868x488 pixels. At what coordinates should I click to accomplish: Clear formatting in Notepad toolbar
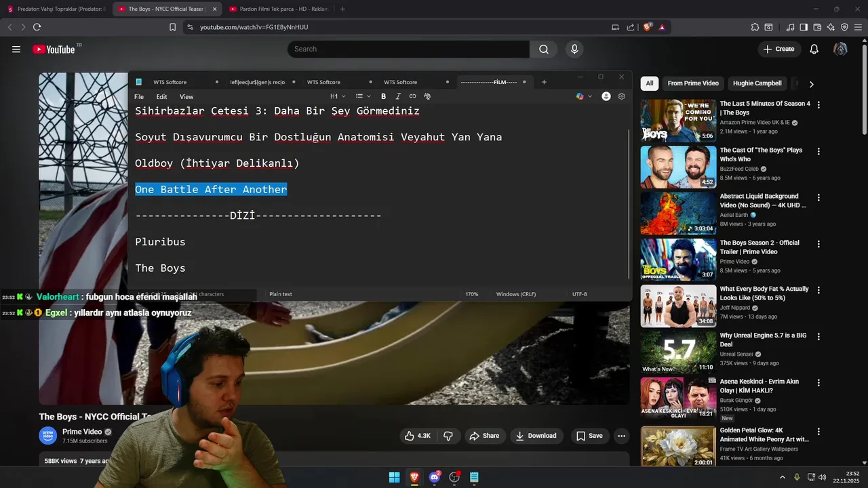tap(427, 96)
